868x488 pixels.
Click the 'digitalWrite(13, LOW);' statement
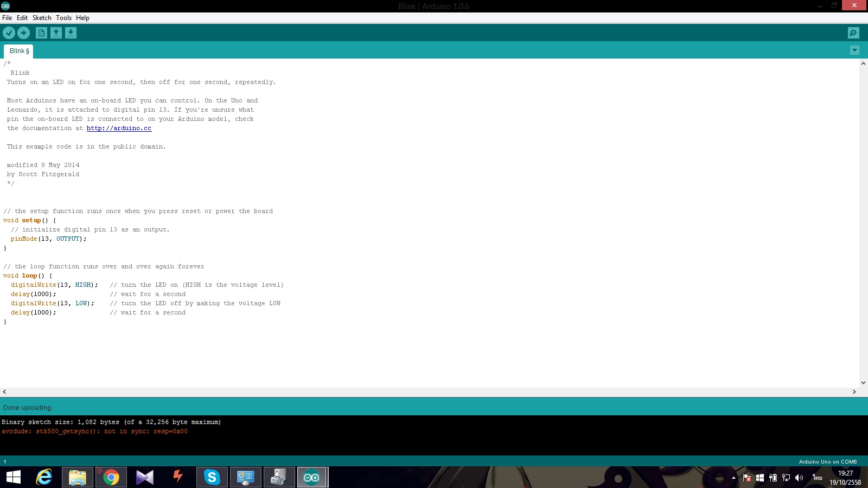click(52, 304)
